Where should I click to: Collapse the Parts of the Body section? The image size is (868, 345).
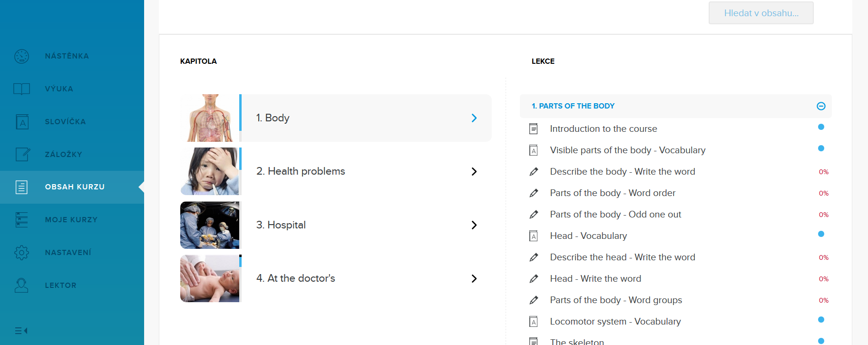click(x=821, y=106)
